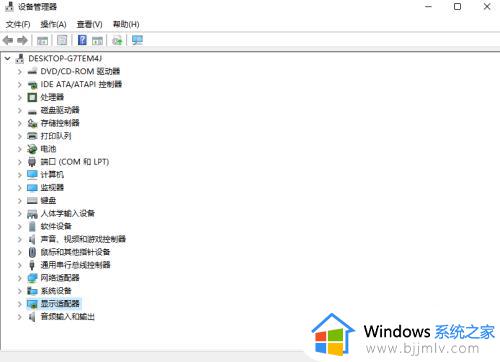Click the DVD drive icon
The height and width of the screenshot is (362, 500).
pos(32,71)
